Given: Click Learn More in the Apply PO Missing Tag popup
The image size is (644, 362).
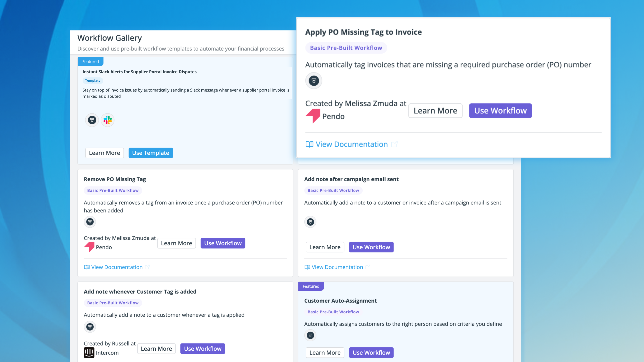Looking at the screenshot, I should coord(436,111).
